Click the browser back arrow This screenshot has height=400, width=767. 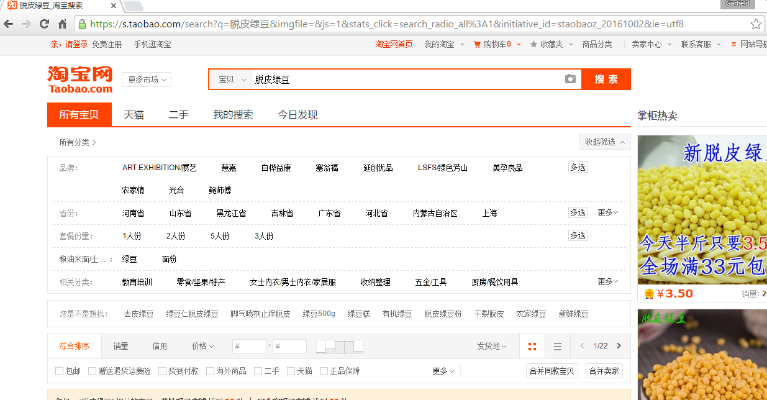[x=12, y=22]
